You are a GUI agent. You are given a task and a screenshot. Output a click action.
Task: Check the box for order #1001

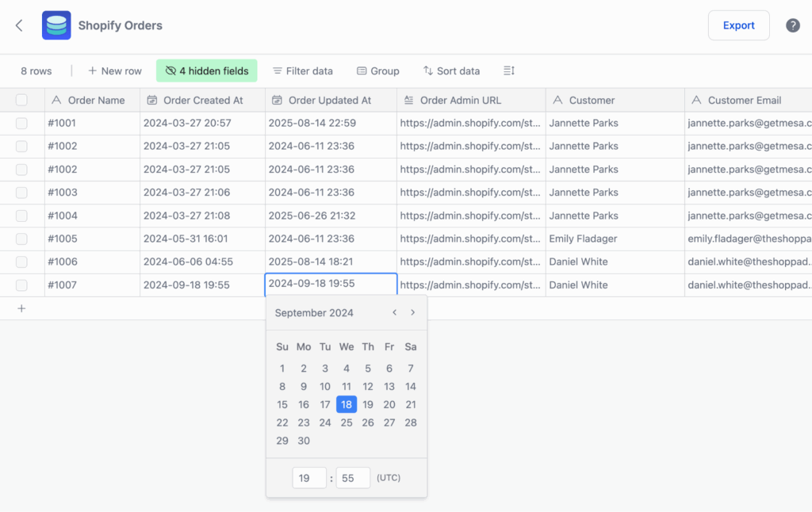click(x=21, y=123)
